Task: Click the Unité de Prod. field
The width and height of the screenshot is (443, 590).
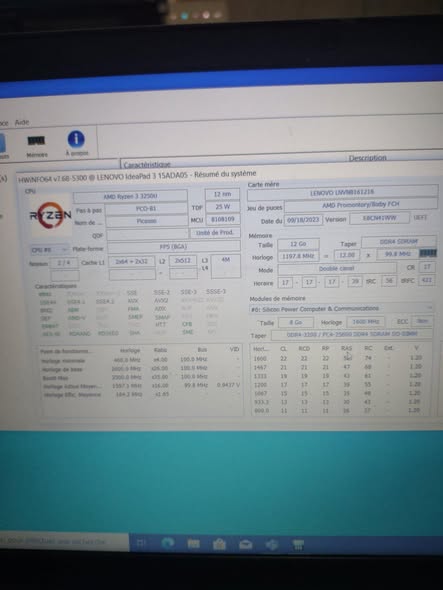Action: pyautogui.click(x=215, y=233)
